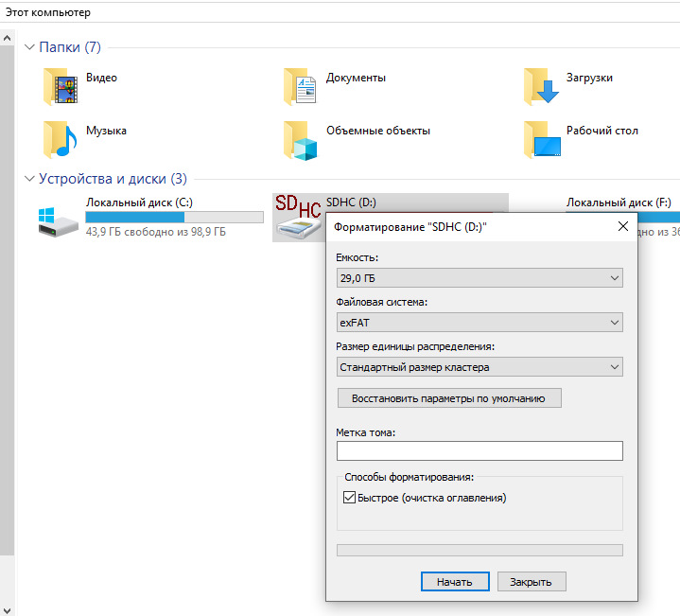Open the Документы folder icon
The width and height of the screenshot is (680, 616).
300,86
